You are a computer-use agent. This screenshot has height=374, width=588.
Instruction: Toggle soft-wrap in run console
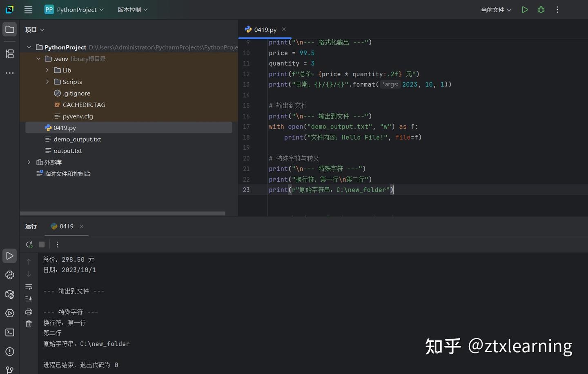(29, 287)
